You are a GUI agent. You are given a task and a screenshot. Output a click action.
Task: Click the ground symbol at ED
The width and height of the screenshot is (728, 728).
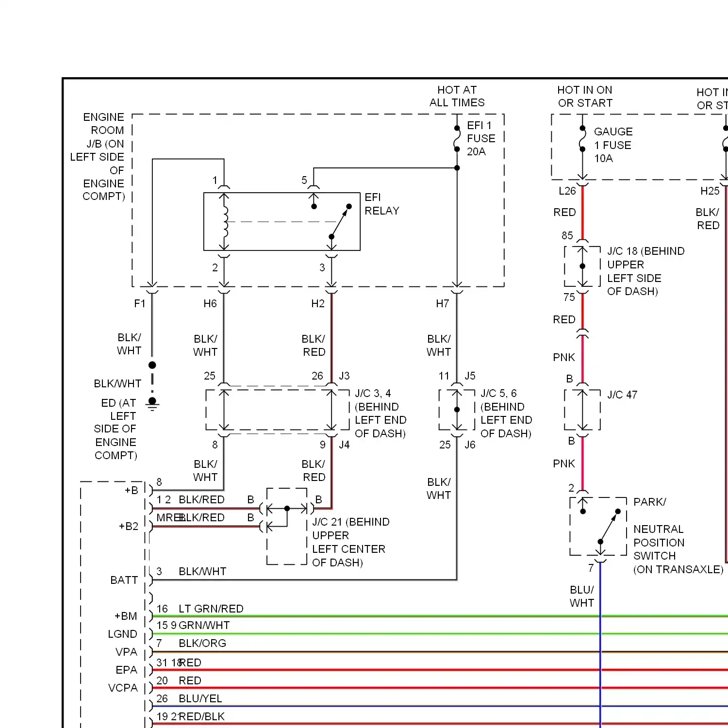[152, 404]
